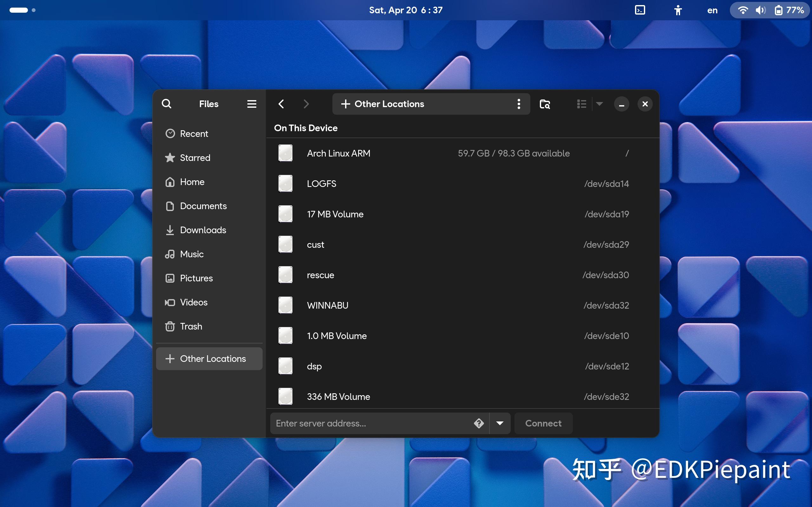812x507 pixels.
Task: Open the three-dot path bar menu
Action: pyautogui.click(x=519, y=104)
